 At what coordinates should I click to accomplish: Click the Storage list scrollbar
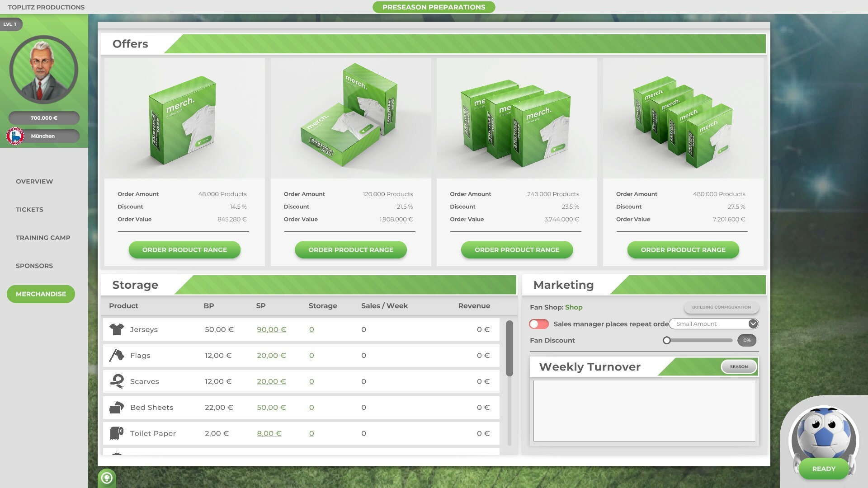(509, 348)
